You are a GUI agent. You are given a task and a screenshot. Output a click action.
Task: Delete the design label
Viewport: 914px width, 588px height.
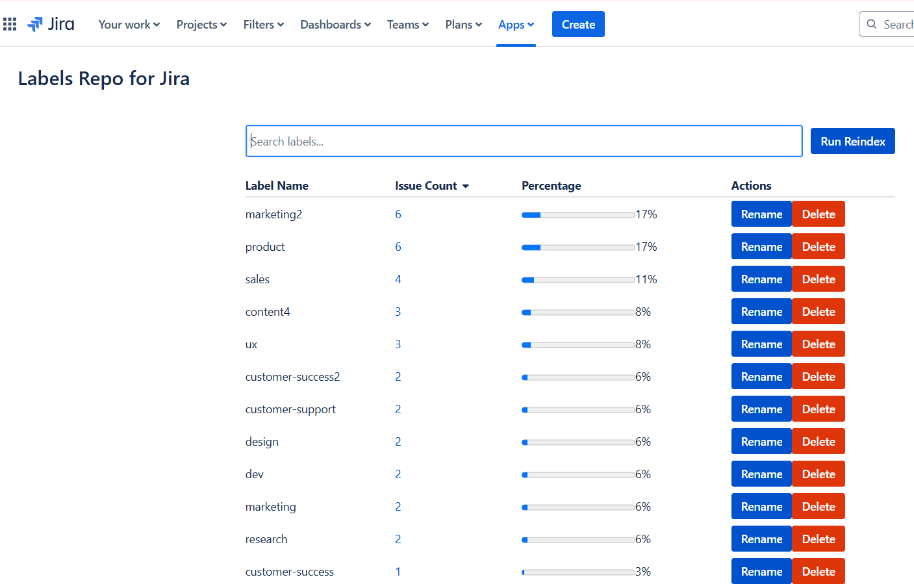[819, 441]
